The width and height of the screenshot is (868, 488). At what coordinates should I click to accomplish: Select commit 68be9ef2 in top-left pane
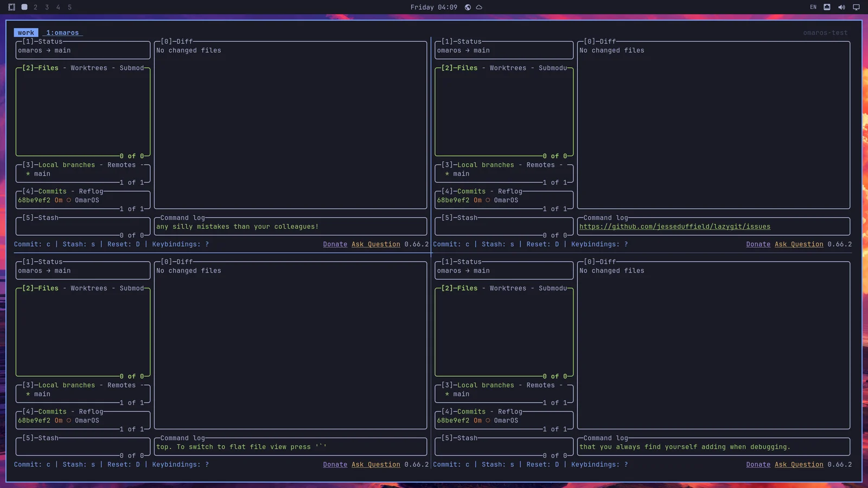click(x=83, y=200)
